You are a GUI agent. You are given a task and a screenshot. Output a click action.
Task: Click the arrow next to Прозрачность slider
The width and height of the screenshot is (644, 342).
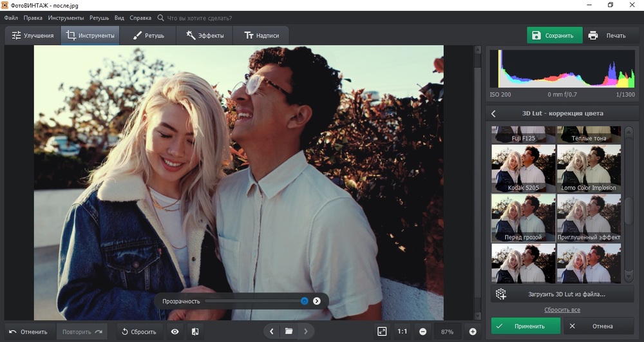317,301
